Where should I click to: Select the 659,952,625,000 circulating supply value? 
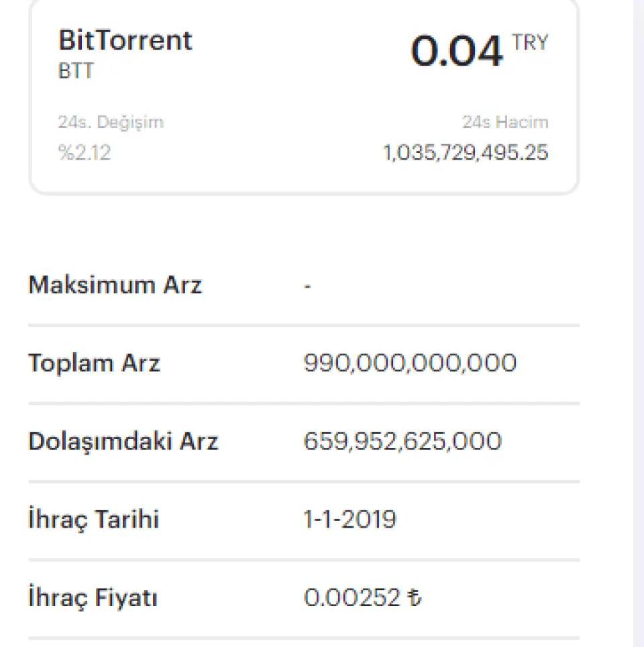[402, 441]
